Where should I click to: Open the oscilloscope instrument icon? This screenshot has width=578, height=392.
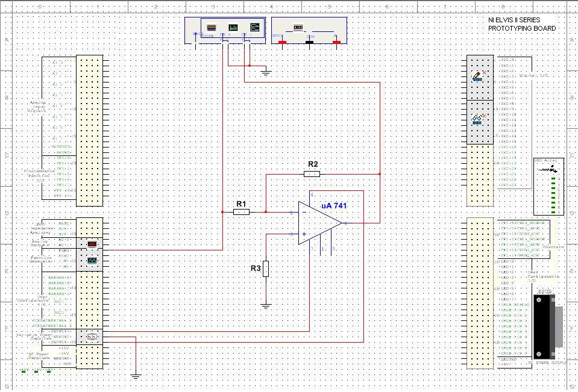(211, 27)
